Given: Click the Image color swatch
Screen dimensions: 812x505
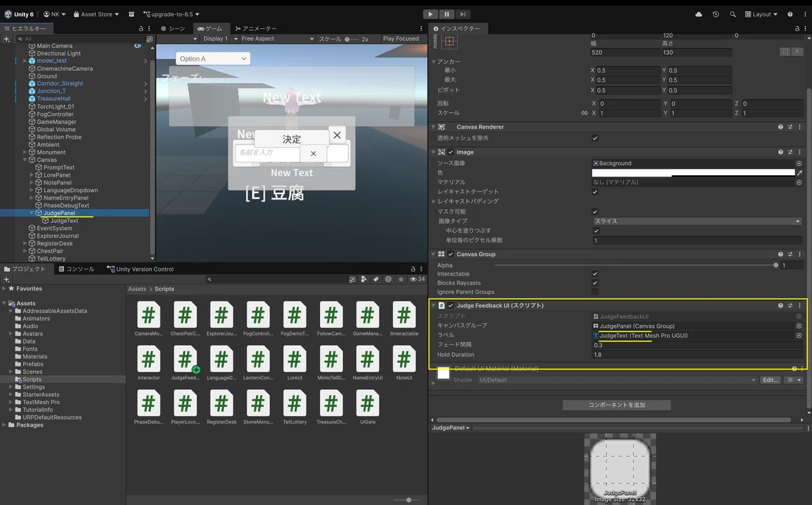Looking at the screenshot, I should 693,173.
